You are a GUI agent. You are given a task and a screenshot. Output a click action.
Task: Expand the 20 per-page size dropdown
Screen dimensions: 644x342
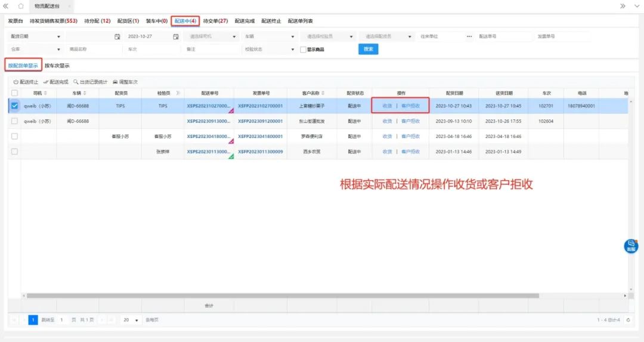[137, 320]
